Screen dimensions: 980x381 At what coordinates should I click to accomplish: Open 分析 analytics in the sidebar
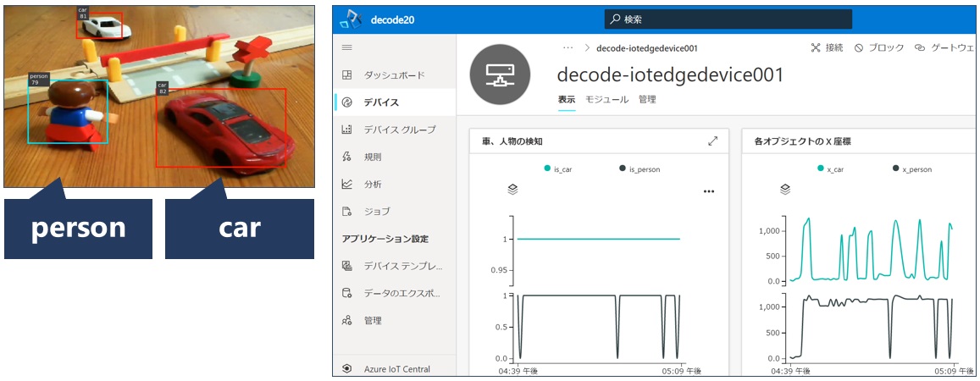(395, 185)
